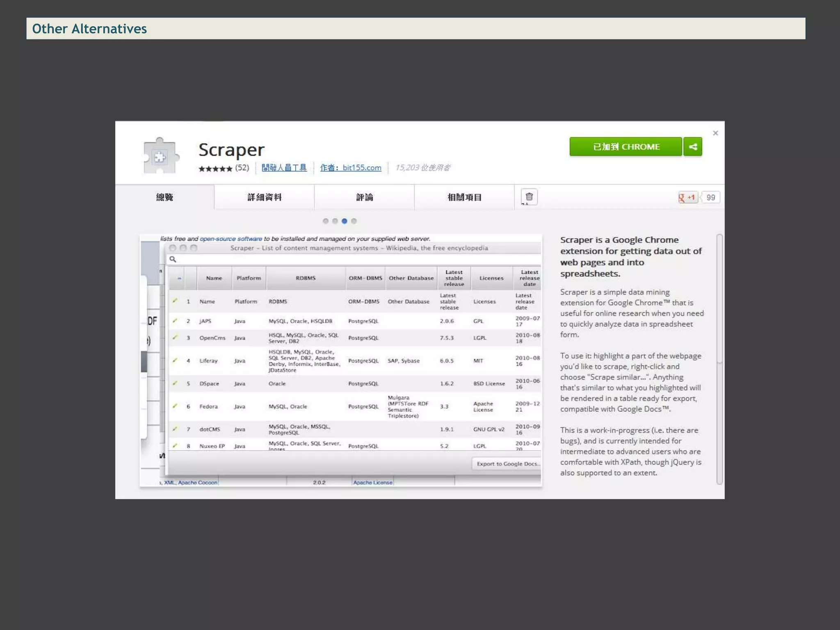Click the Google +1 button
The height and width of the screenshot is (630, 840).
pyautogui.click(x=688, y=197)
